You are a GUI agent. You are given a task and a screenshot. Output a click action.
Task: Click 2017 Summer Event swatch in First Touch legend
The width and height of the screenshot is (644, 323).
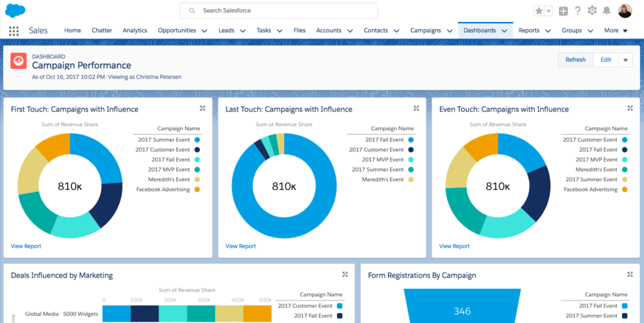(197, 140)
